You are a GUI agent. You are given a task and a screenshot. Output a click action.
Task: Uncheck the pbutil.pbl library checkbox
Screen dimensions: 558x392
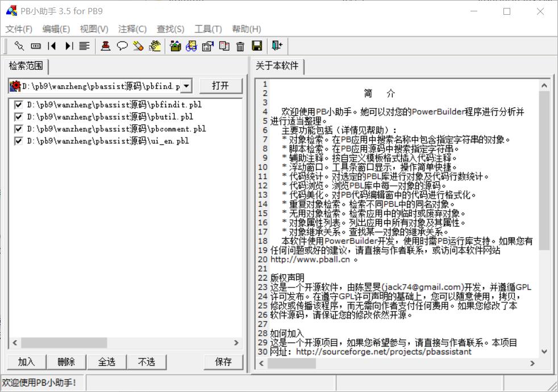coord(19,116)
